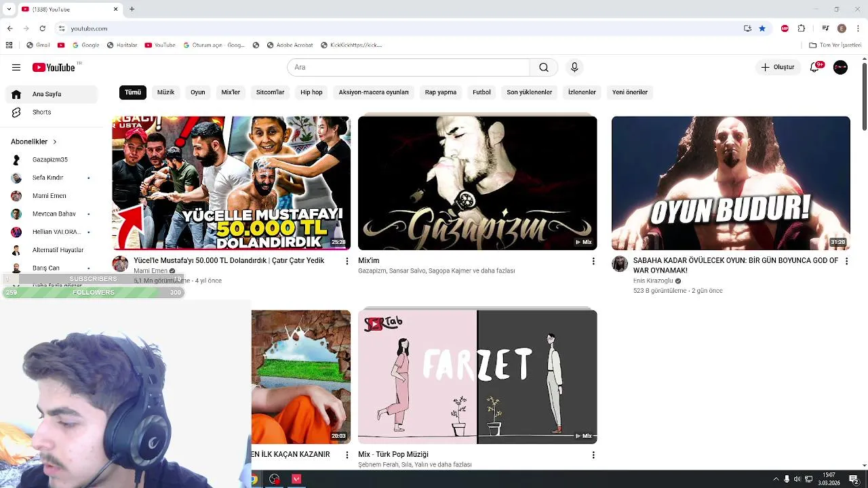This screenshot has width=868, height=488.
Task: Open Sefa Kındır subscription channel
Action: (52, 178)
